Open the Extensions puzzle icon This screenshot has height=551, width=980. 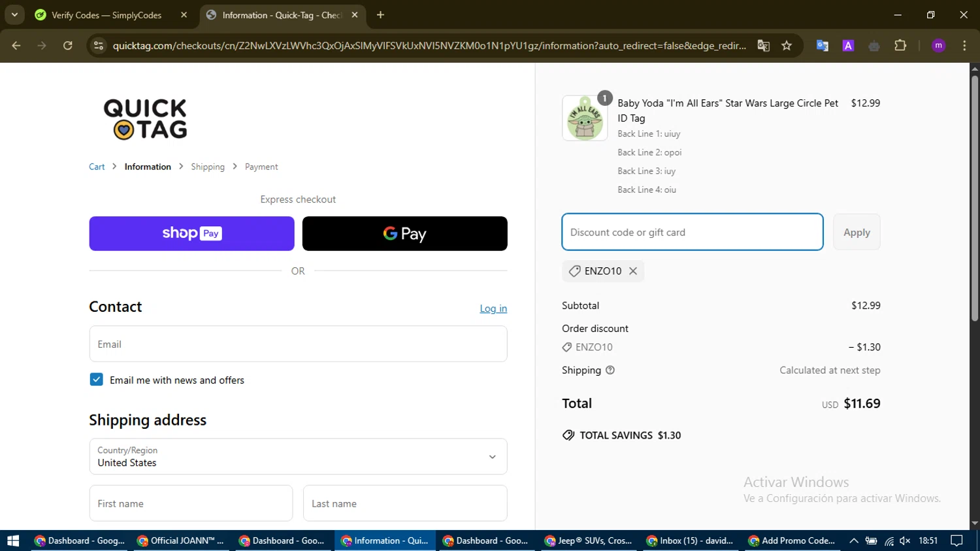pos(900,46)
